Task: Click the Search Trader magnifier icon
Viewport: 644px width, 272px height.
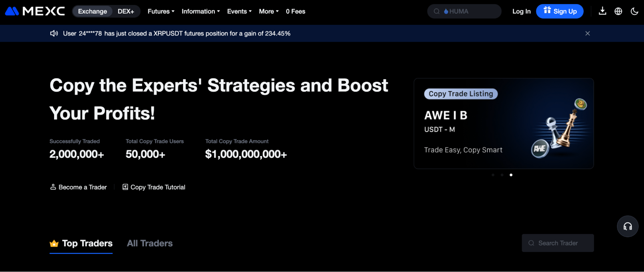Action: 531,243
